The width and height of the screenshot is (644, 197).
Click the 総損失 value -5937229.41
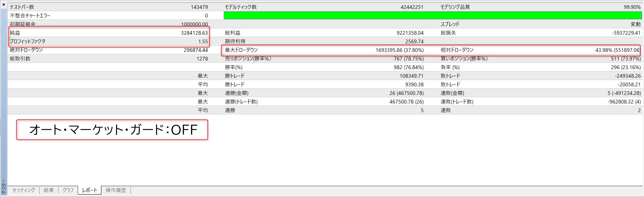click(x=626, y=33)
